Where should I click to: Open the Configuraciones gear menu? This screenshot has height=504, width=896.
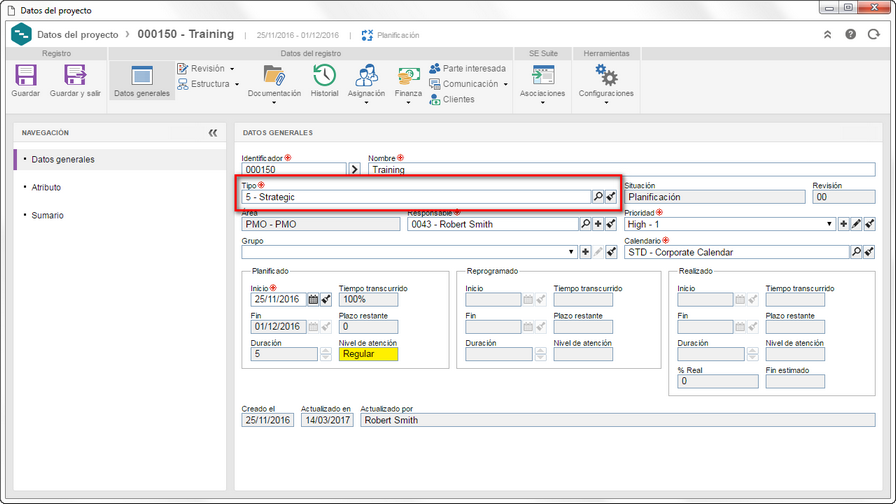click(x=606, y=83)
